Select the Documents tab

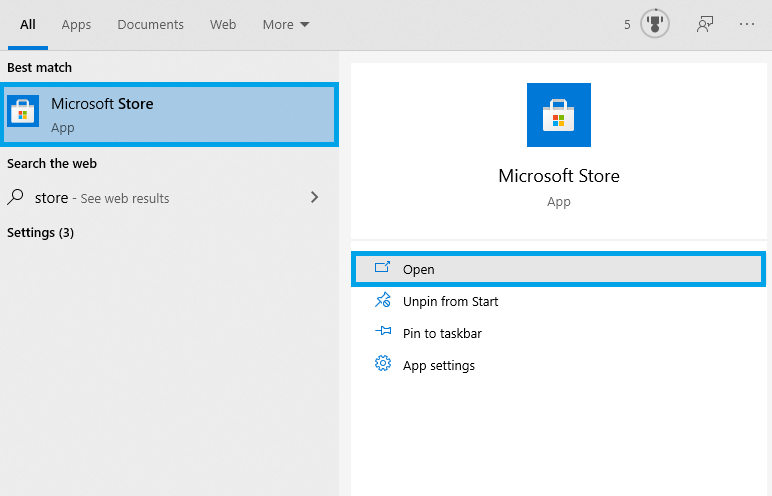[150, 24]
